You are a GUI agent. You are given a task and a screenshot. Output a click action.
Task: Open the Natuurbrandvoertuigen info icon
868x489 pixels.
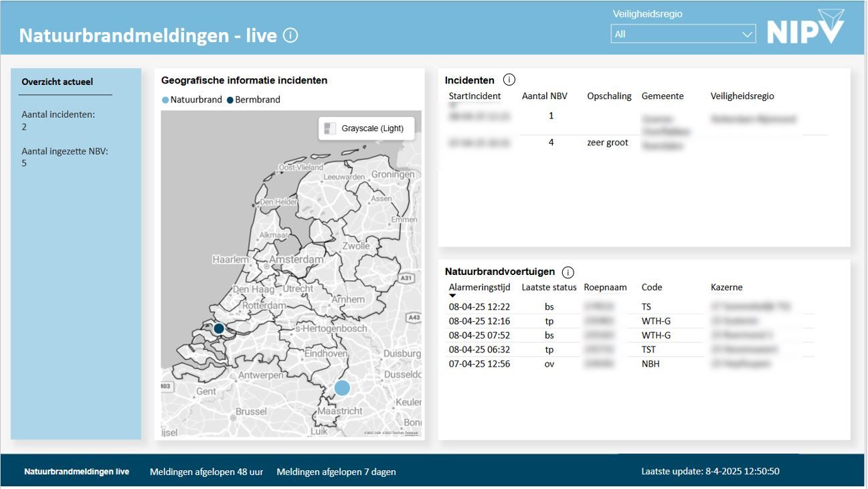click(568, 272)
